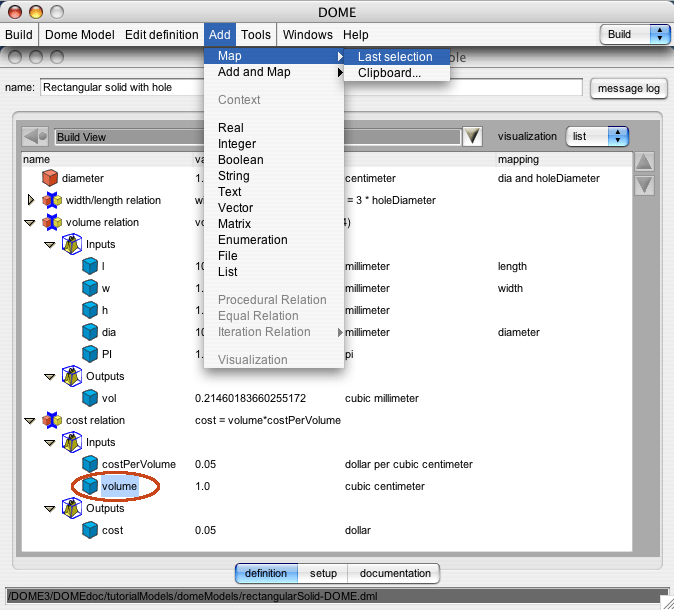This screenshot has height=610, width=674.
Task: Click dollar per cubic centimeter unit
Action: (x=408, y=464)
